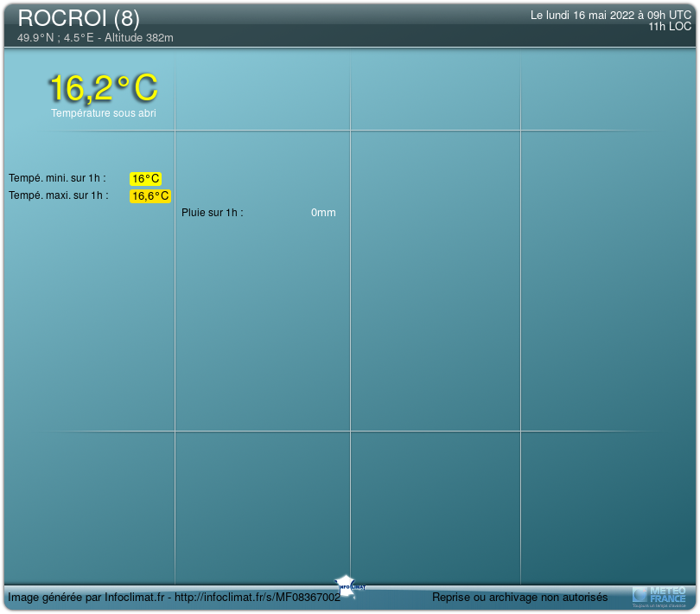Click the 'Tempé. maxi. sur 1h' label

(x=58, y=195)
